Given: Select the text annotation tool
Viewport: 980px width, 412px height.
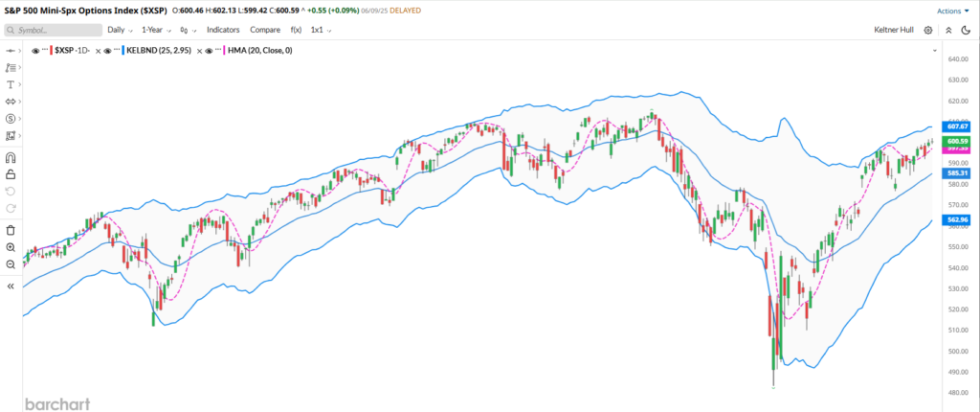Looking at the screenshot, I should (x=11, y=84).
